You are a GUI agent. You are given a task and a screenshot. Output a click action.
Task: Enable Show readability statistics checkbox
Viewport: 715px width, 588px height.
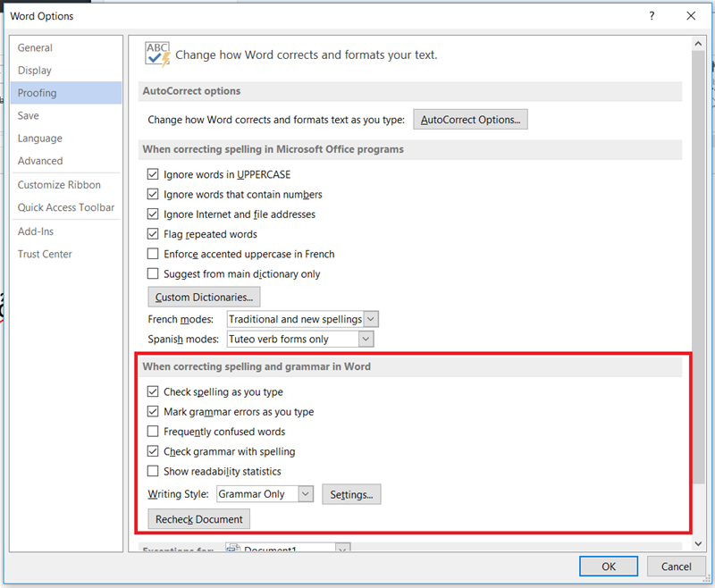point(154,471)
